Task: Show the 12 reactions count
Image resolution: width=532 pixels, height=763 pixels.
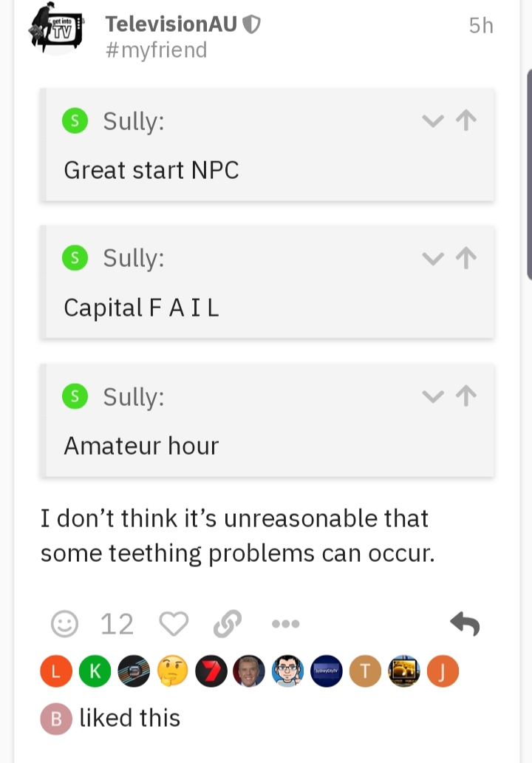Action: (x=117, y=625)
